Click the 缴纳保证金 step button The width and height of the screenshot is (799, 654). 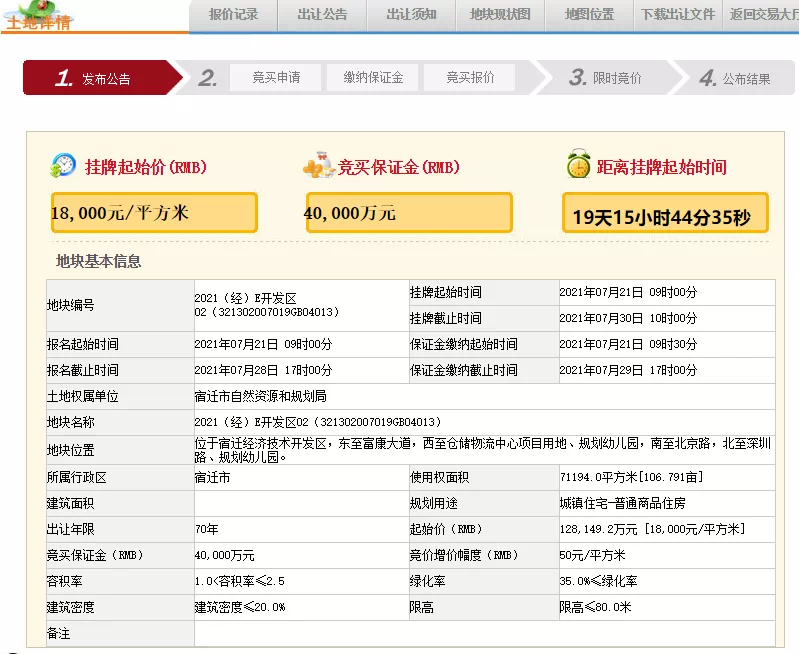pyautogui.click(x=373, y=77)
